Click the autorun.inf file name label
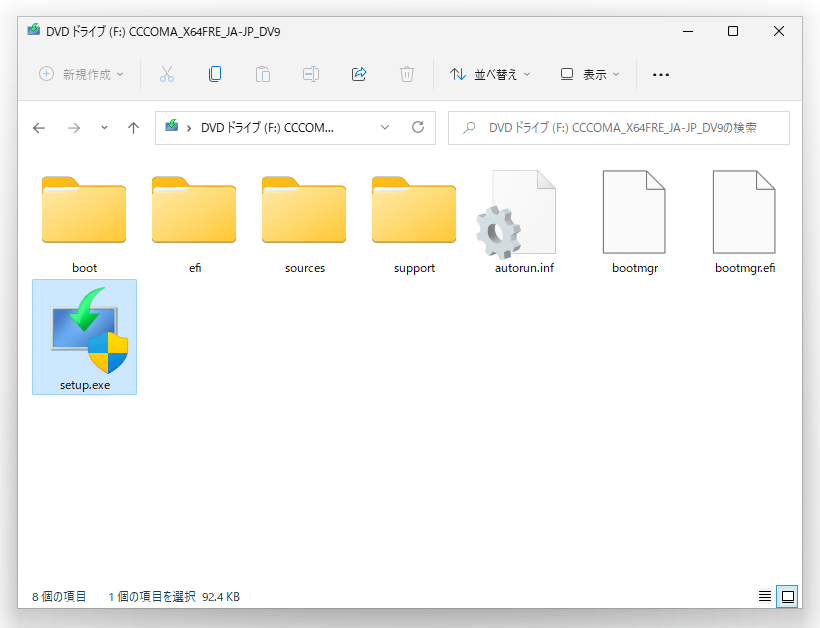The image size is (820, 628). (524, 268)
